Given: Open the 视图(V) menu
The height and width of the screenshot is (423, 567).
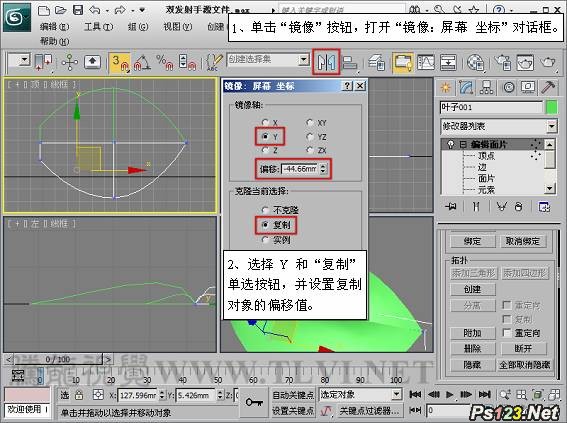Looking at the screenshot, I should click(178, 27).
